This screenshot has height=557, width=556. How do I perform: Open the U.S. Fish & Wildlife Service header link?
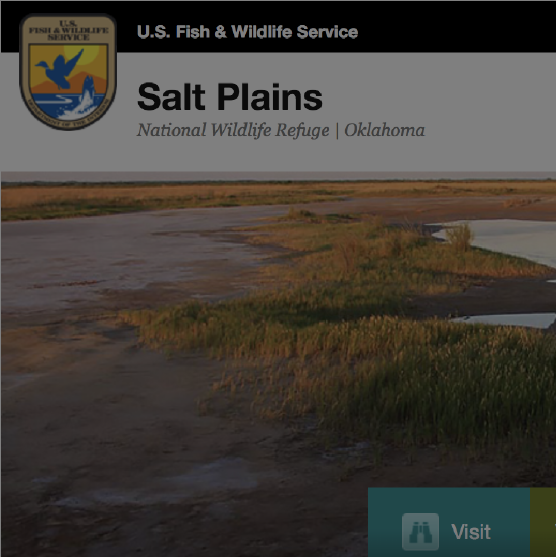tap(247, 32)
